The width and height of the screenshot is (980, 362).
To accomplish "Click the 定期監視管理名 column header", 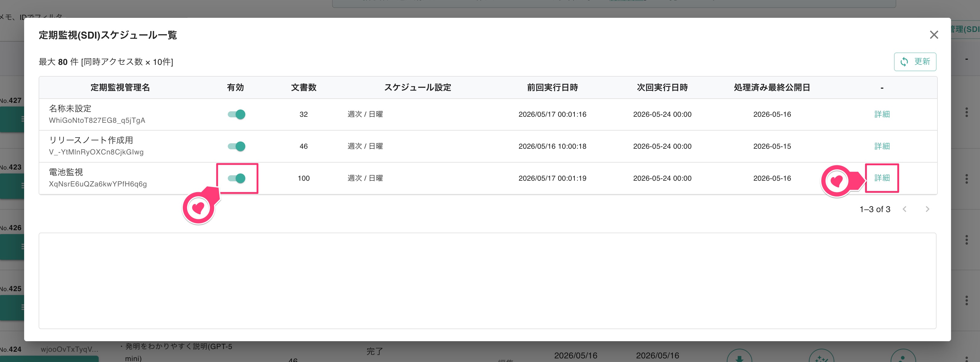I will coord(120,87).
